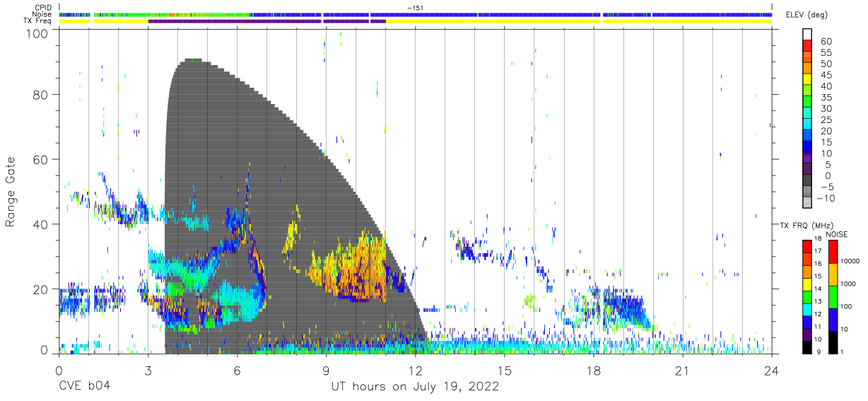
Task: Click the white top segment of ELEV colorbar
Action: tap(807, 35)
